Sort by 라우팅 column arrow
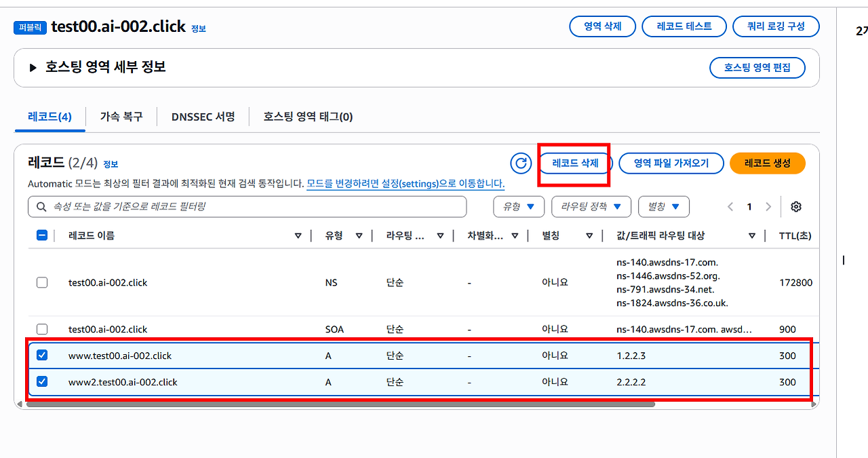 click(x=440, y=235)
